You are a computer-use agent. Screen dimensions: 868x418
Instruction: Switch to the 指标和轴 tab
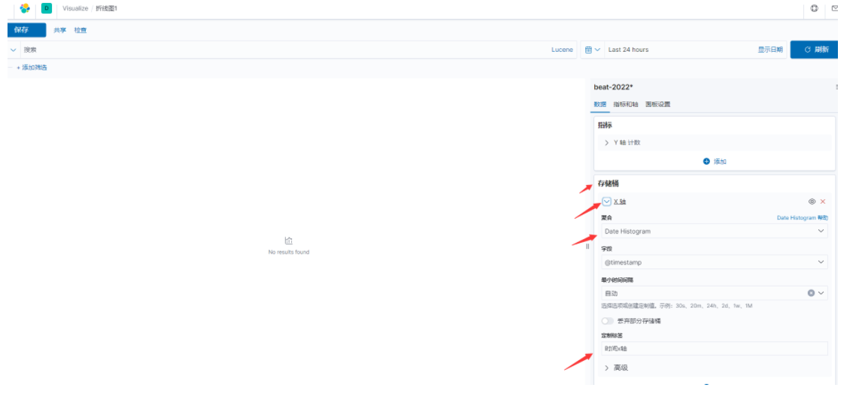[626, 104]
